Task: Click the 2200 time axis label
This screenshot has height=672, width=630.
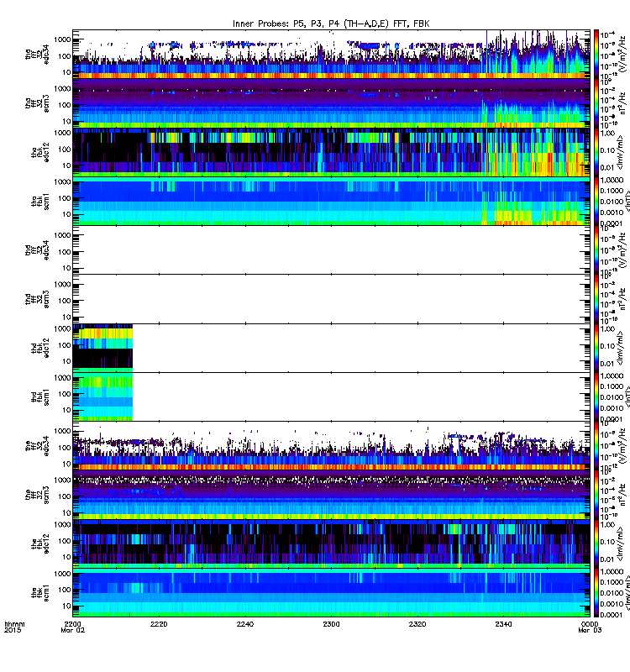Action: 73,624
